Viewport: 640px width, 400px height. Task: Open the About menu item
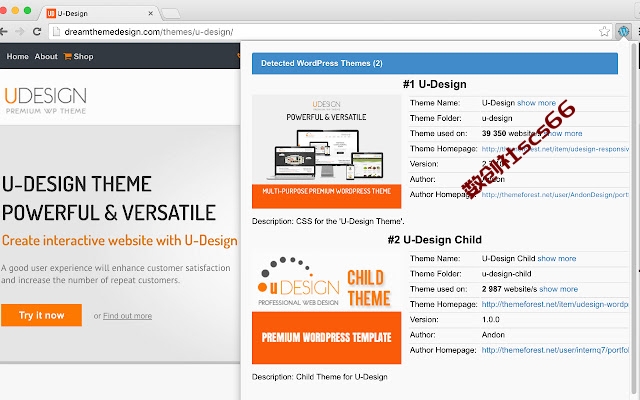[46, 56]
